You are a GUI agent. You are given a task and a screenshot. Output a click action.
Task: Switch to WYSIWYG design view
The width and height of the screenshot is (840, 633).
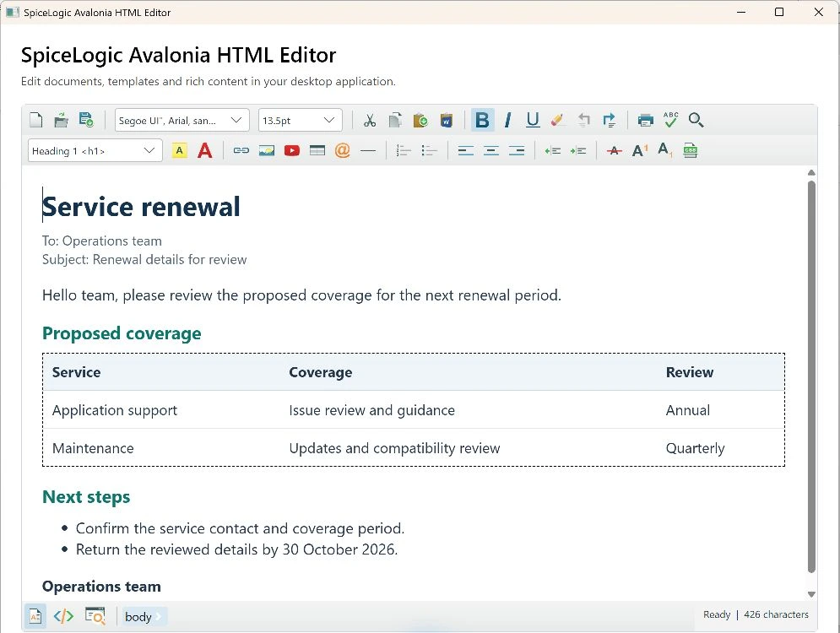(x=35, y=616)
